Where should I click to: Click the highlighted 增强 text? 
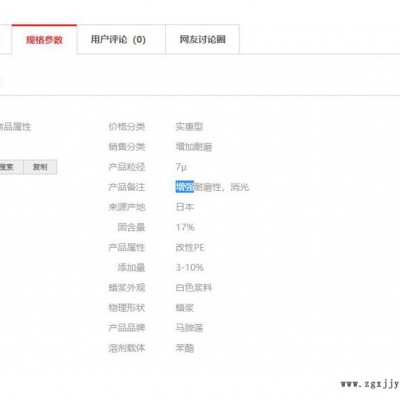click(x=185, y=187)
